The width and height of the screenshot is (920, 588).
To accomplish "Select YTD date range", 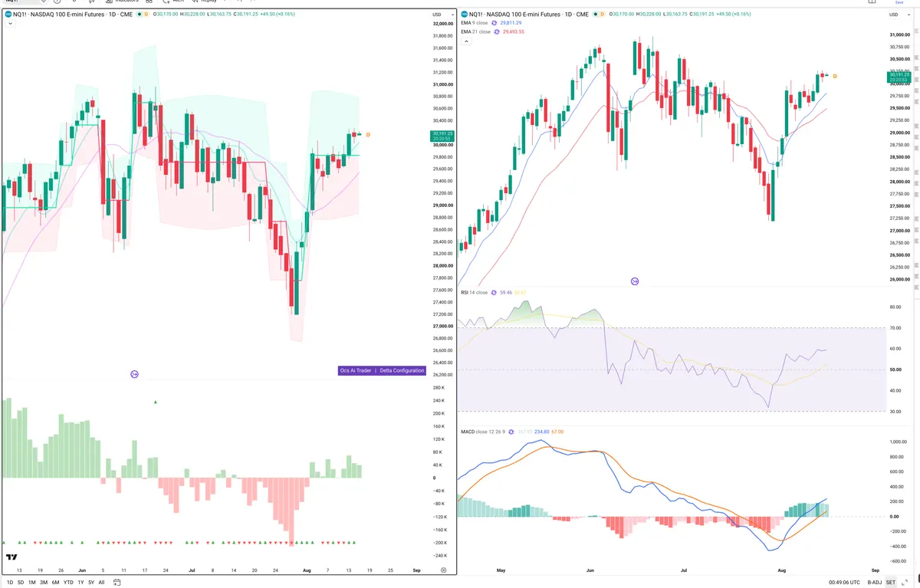I will (68, 583).
